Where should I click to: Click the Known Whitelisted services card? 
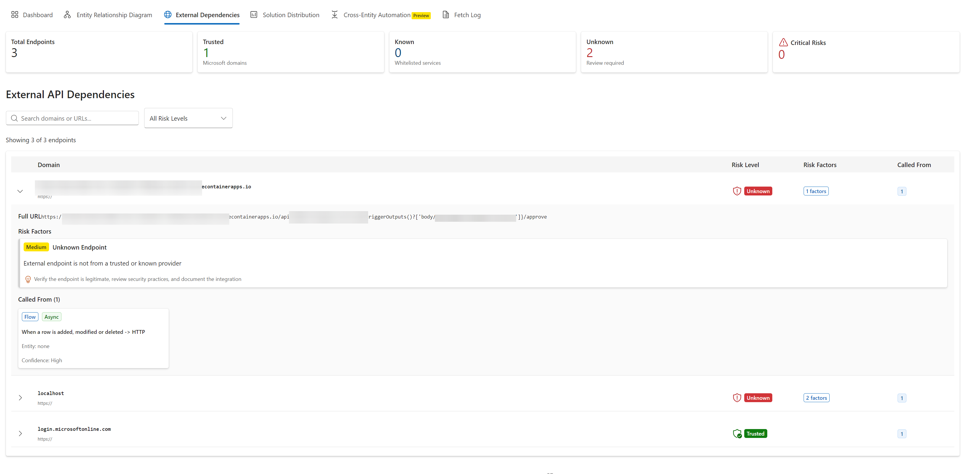(482, 52)
